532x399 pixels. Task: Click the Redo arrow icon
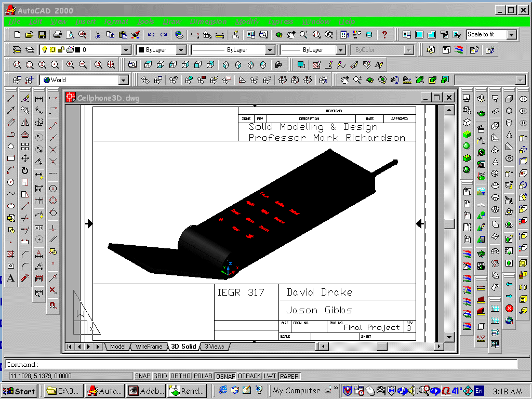(164, 35)
